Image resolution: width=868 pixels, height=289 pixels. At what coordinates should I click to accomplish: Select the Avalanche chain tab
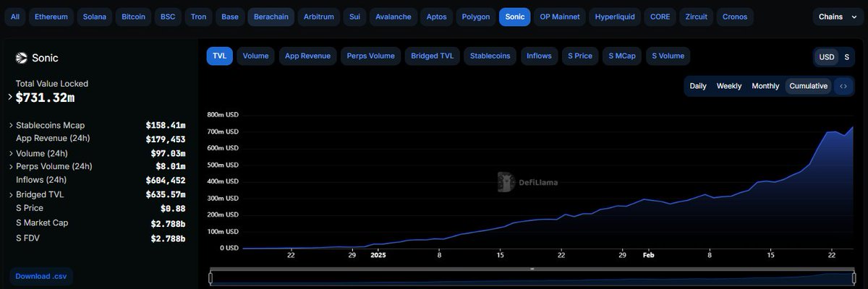coord(393,16)
